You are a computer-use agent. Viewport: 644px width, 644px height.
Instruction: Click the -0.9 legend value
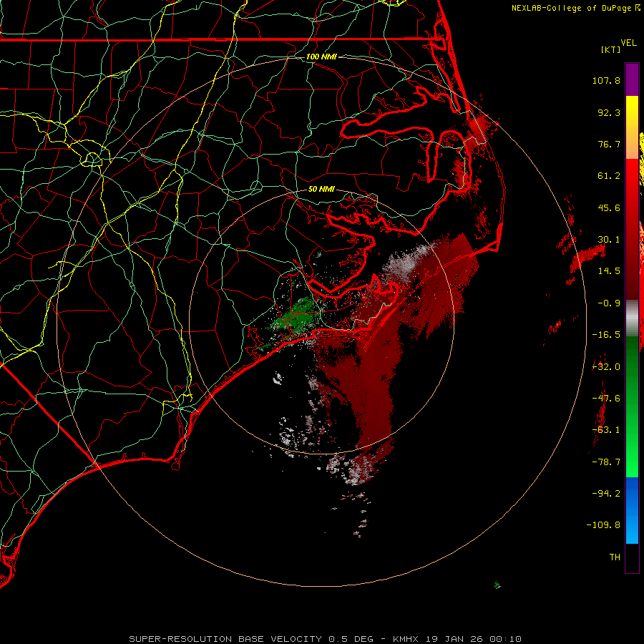[609, 303]
